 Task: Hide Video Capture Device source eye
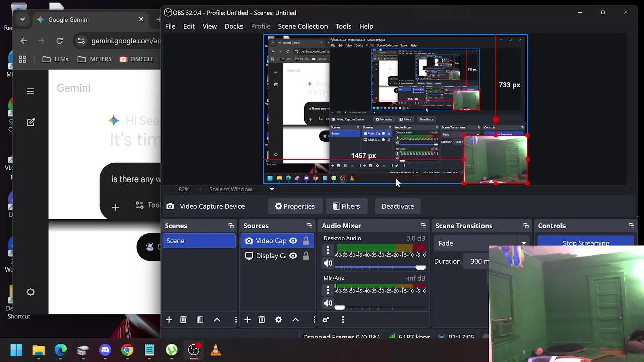(x=293, y=241)
